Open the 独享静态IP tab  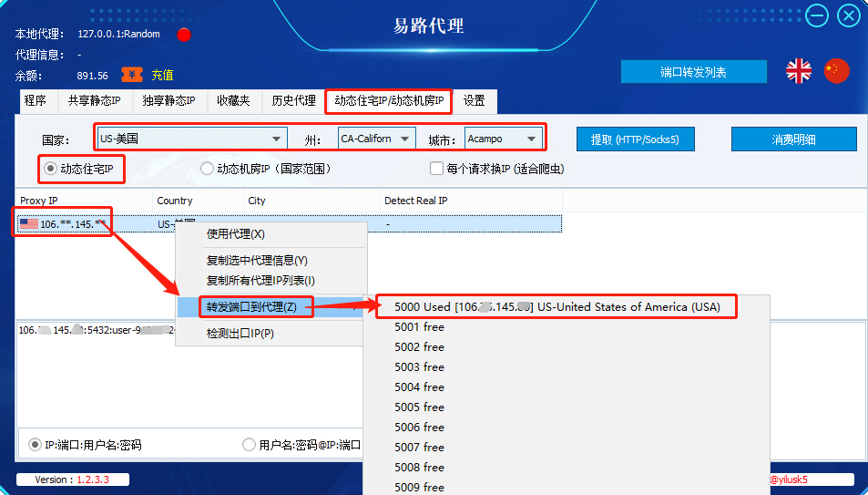(168, 101)
